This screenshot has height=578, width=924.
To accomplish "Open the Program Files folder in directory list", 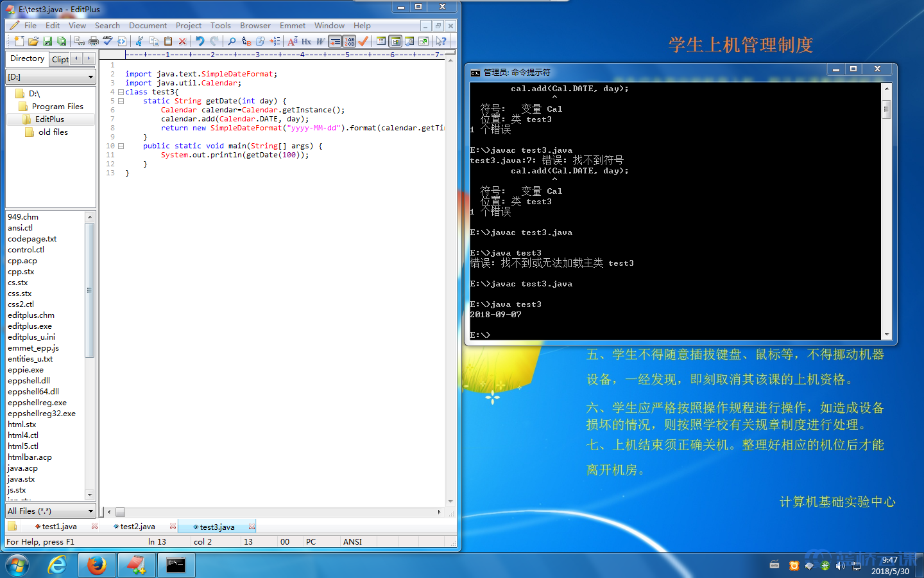I will click(x=57, y=107).
